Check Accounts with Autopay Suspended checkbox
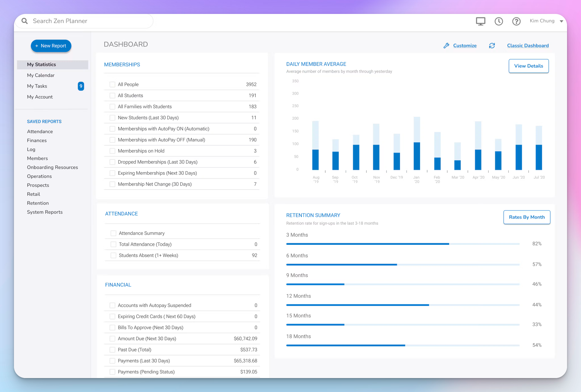581x392 pixels. click(x=112, y=305)
